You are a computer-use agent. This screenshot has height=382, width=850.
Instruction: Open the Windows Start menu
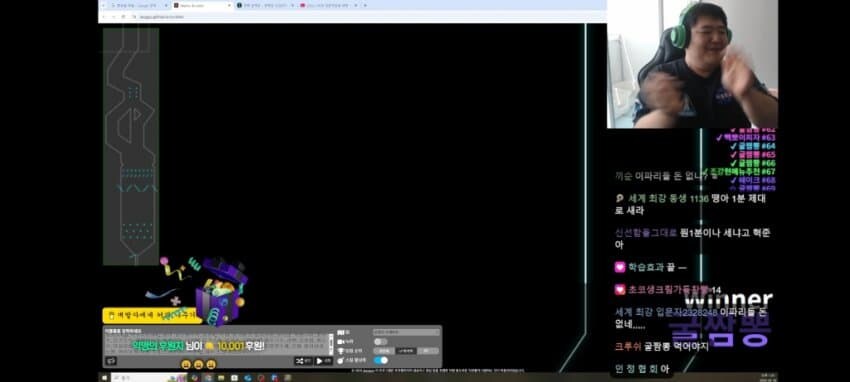pyautogui.click(x=104, y=378)
